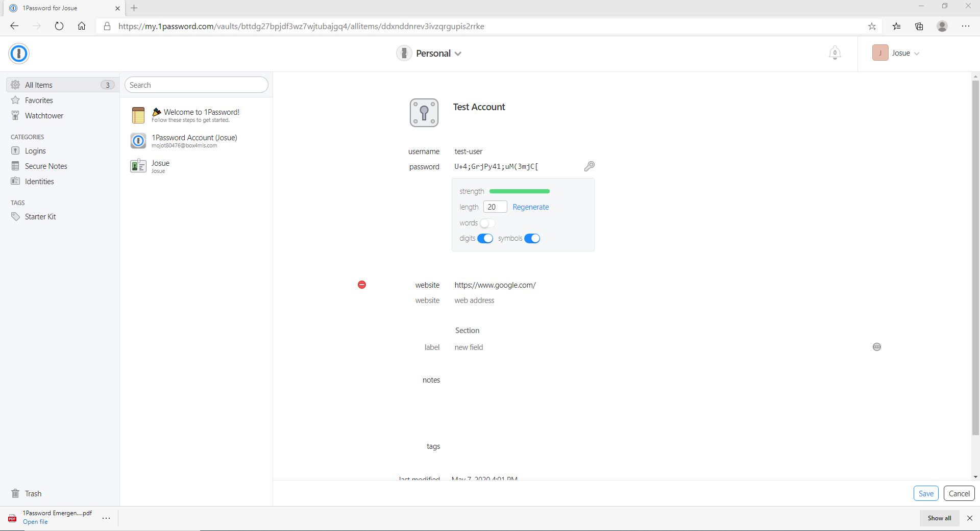Open file link for downloaded PDF
980x531 pixels.
[x=35, y=522]
